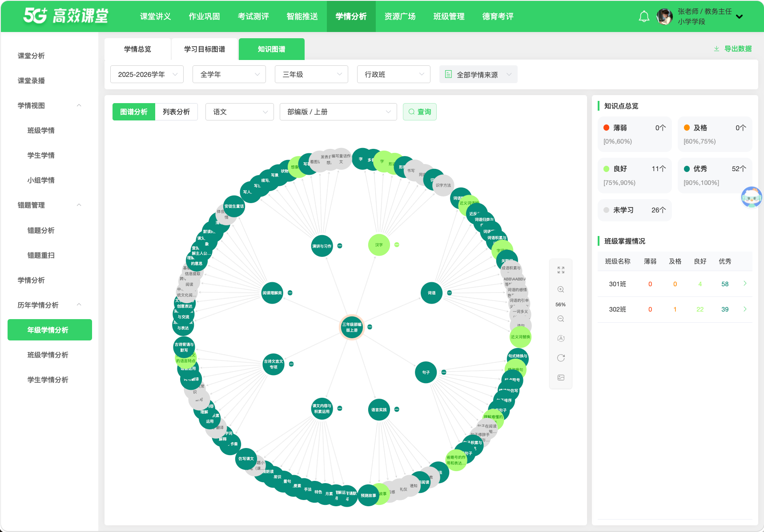Open details arrow for 301班 row
764x532 pixels.
click(x=745, y=284)
